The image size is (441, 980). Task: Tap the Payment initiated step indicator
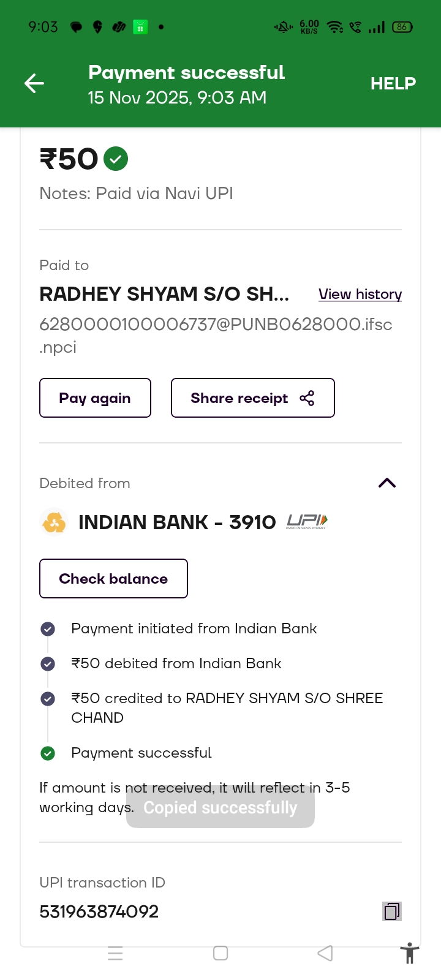[x=48, y=629]
